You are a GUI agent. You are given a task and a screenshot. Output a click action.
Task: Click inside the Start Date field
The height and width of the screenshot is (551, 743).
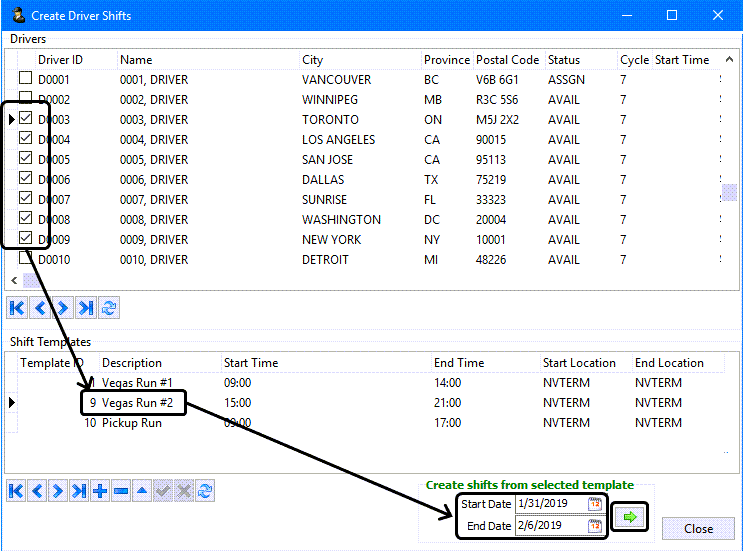(x=550, y=505)
